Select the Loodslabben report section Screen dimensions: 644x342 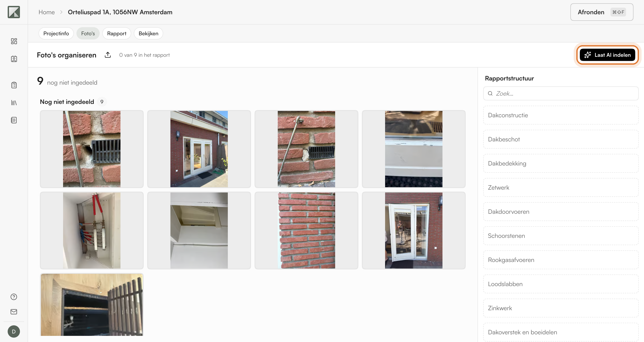pyautogui.click(x=561, y=284)
